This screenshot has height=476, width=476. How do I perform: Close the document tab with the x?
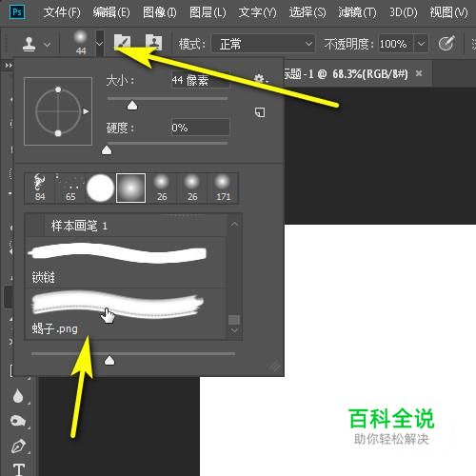point(419,73)
